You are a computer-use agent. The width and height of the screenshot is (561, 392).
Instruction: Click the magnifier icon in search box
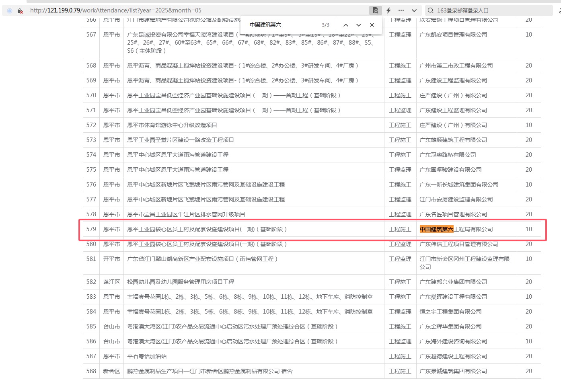click(431, 10)
